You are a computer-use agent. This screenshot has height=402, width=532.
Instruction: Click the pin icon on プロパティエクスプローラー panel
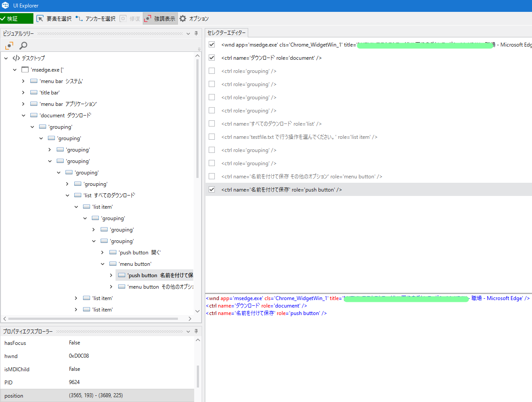tap(196, 331)
